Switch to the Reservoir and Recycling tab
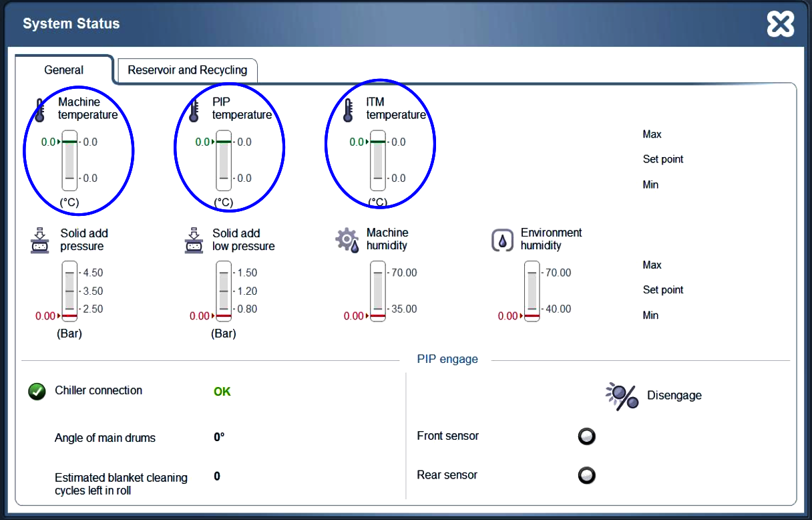This screenshot has height=520, width=812. tap(187, 70)
